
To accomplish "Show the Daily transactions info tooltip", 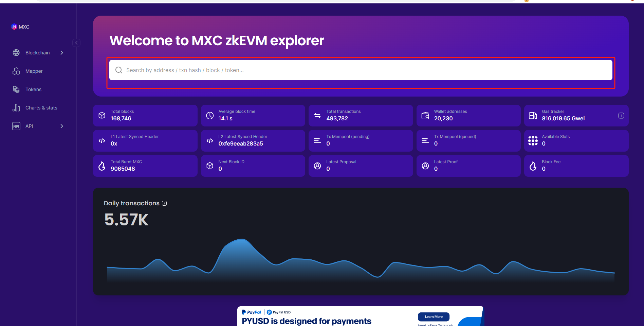I will (164, 203).
